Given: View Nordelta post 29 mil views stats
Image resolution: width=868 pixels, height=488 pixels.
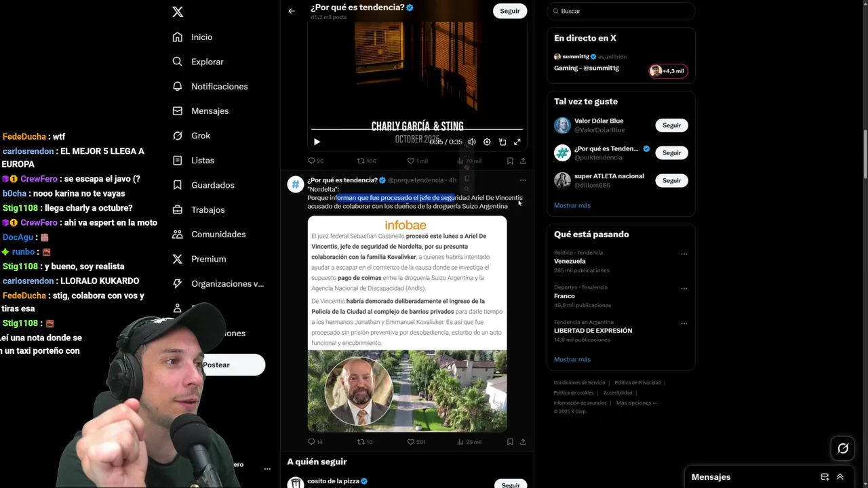Looking at the screenshot, I should (x=469, y=442).
